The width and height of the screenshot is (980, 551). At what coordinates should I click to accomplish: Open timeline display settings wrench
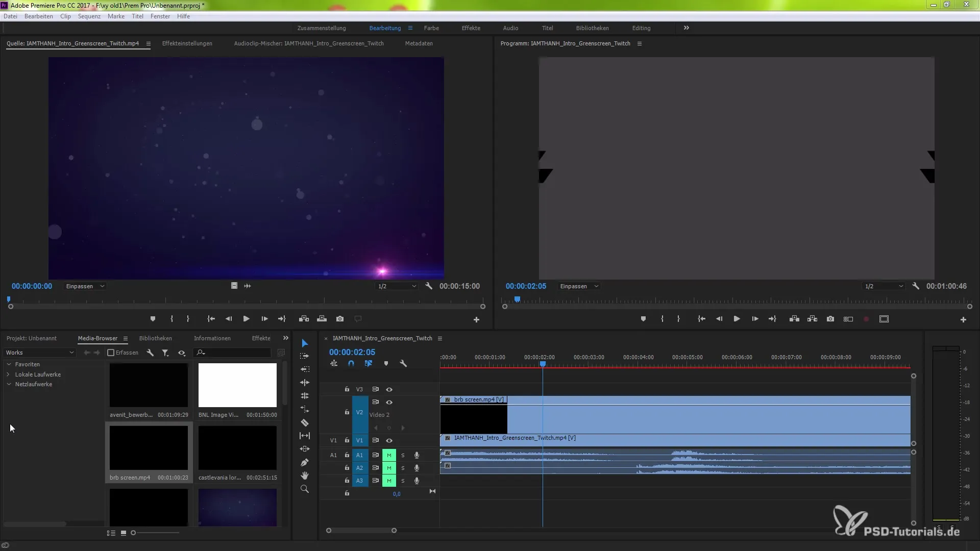coord(403,364)
